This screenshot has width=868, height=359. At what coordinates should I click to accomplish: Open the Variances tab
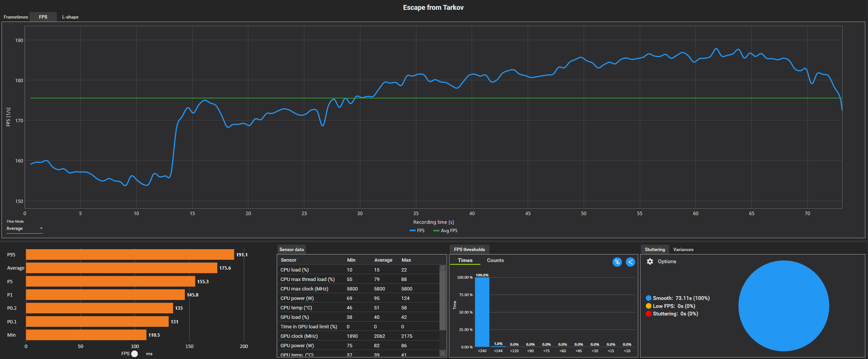(x=683, y=250)
